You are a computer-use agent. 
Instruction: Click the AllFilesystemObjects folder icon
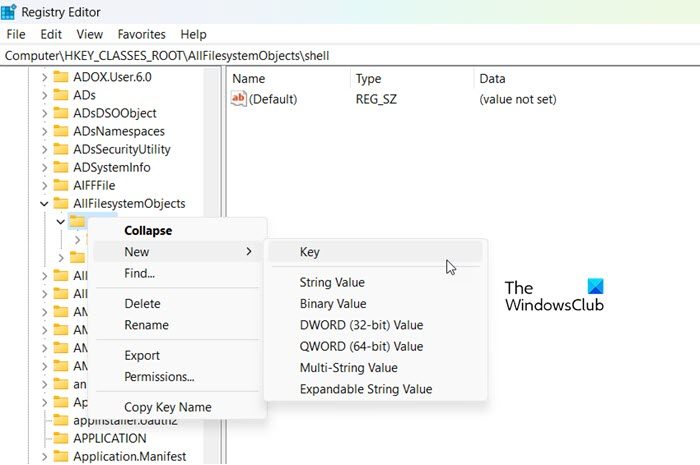(x=61, y=203)
